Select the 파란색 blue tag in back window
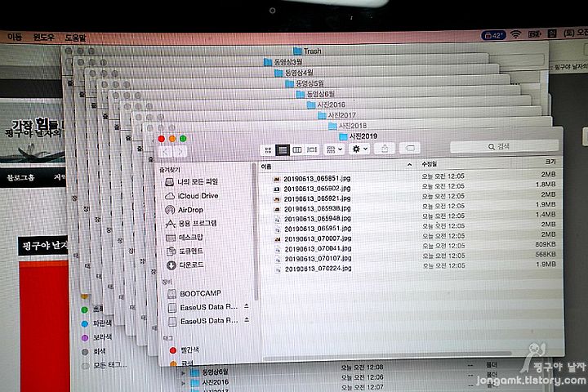This screenshot has width=588, height=392. click(x=96, y=323)
